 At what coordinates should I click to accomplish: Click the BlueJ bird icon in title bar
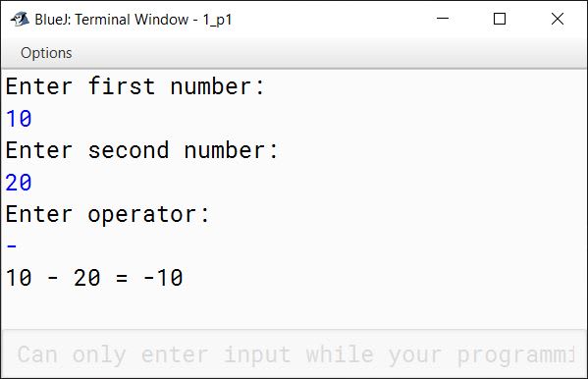pyautogui.click(x=20, y=19)
